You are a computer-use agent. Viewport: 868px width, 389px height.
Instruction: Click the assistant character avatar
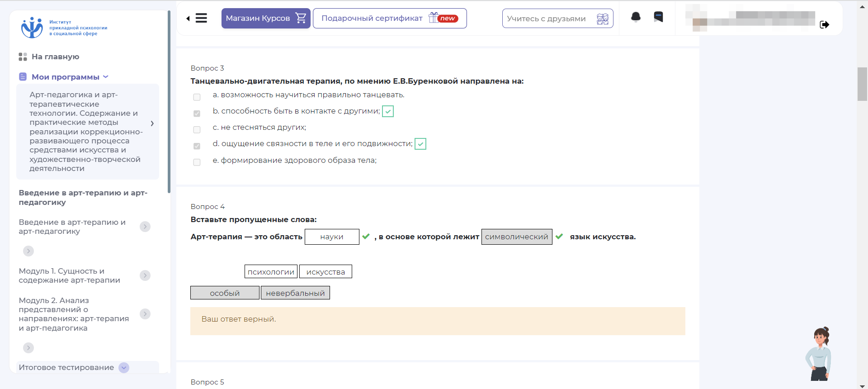coord(819,353)
